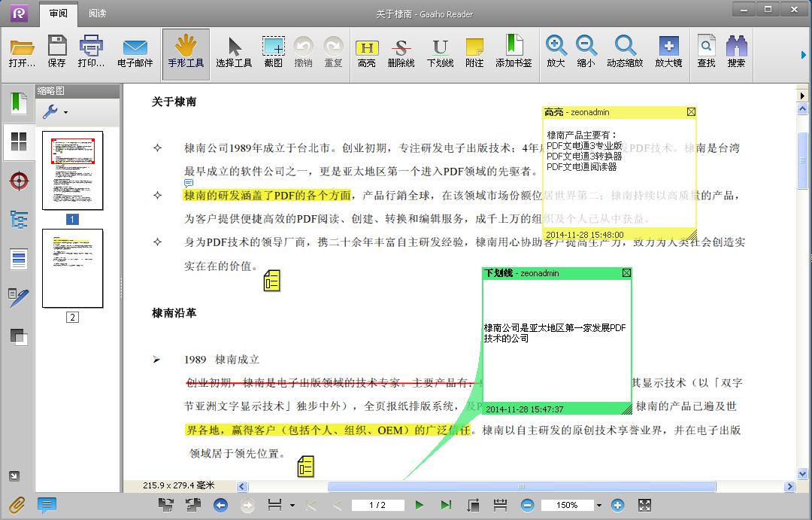Select the 动态缩放 dynamic zoom tool
The image size is (812, 520).
click(x=625, y=51)
